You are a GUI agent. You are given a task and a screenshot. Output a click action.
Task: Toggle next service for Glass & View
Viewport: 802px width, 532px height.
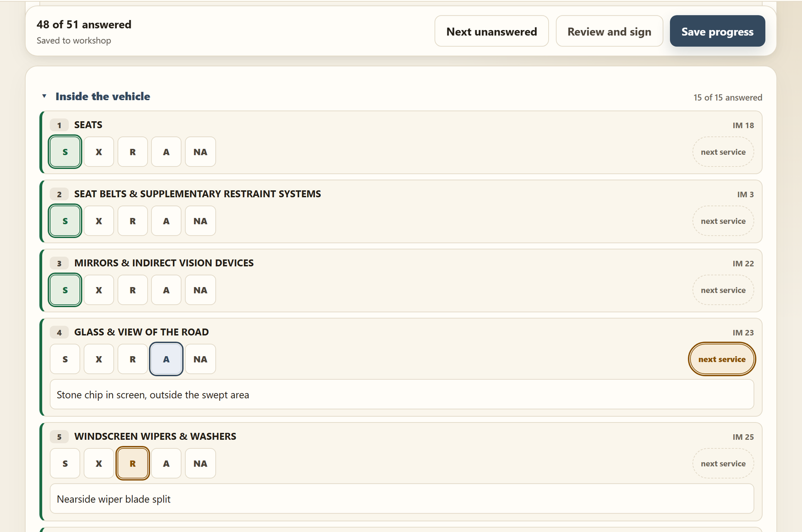point(722,359)
